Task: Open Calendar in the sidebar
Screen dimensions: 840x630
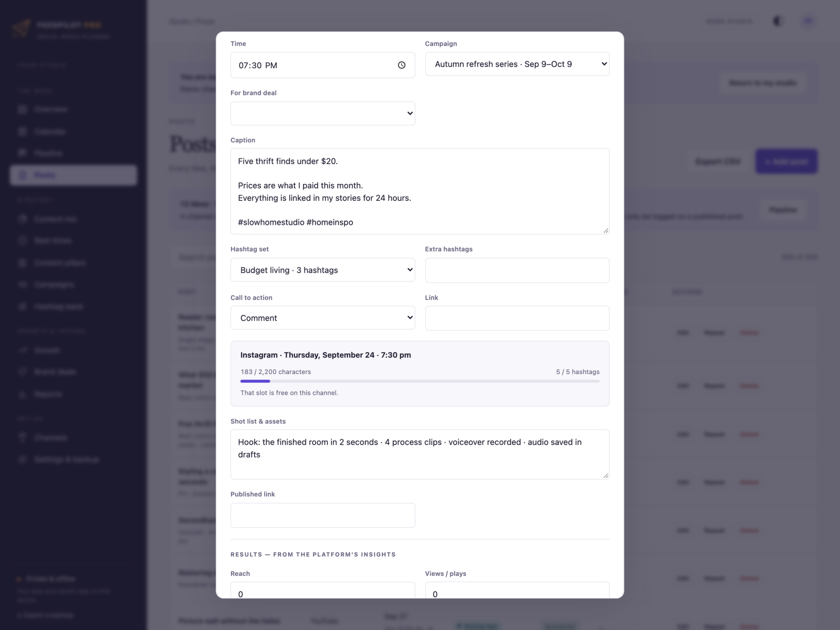Action: pos(73,131)
